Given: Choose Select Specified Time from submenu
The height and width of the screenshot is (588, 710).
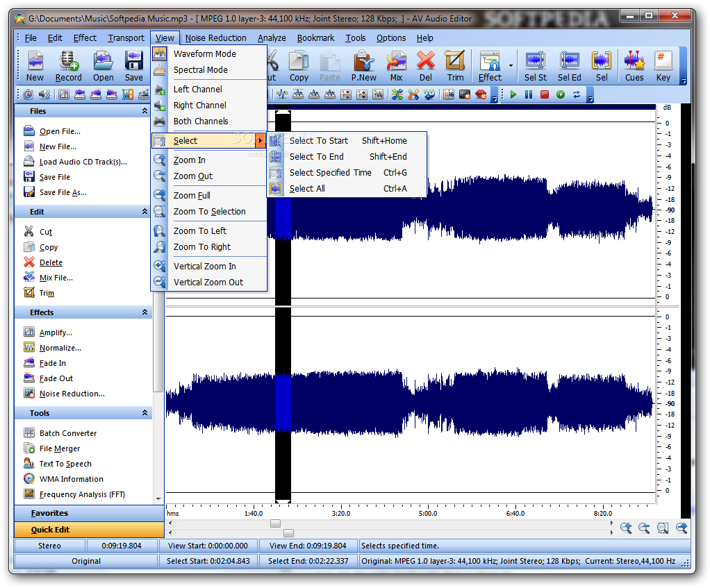Looking at the screenshot, I should (347, 173).
